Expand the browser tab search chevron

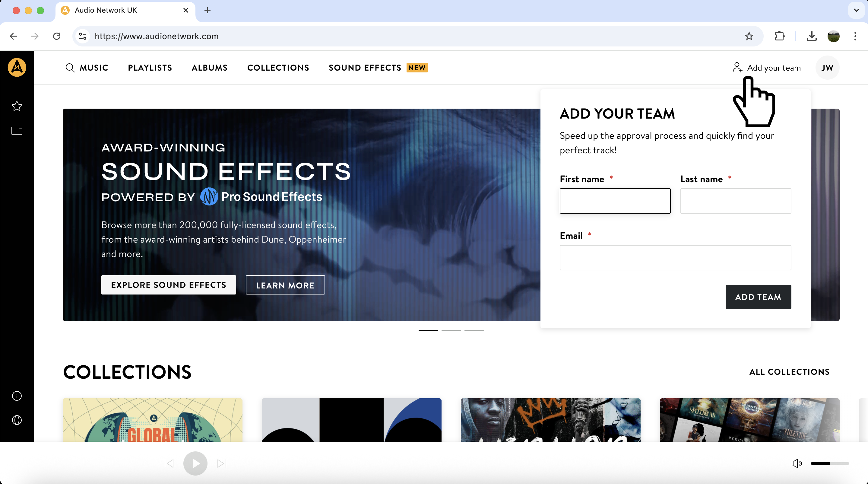tap(856, 10)
